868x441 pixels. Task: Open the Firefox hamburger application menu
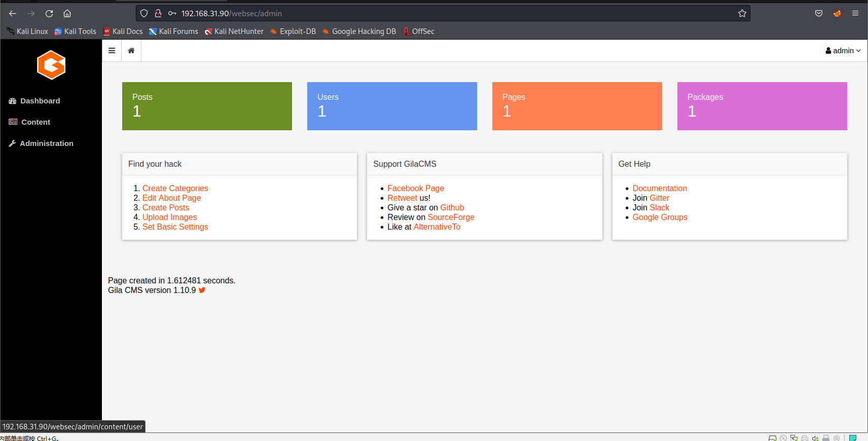point(855,14)
